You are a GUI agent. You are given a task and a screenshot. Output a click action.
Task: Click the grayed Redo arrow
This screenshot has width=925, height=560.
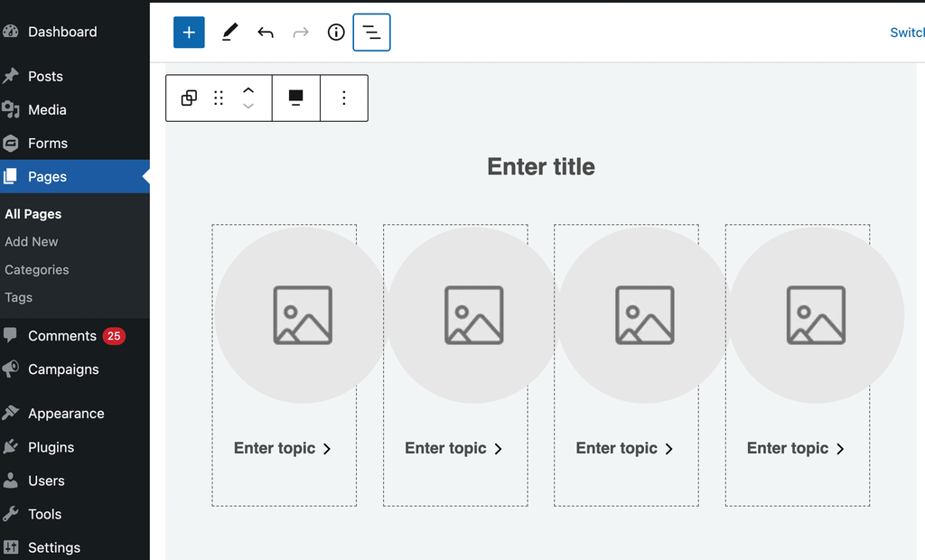click(x=301, y=33)
